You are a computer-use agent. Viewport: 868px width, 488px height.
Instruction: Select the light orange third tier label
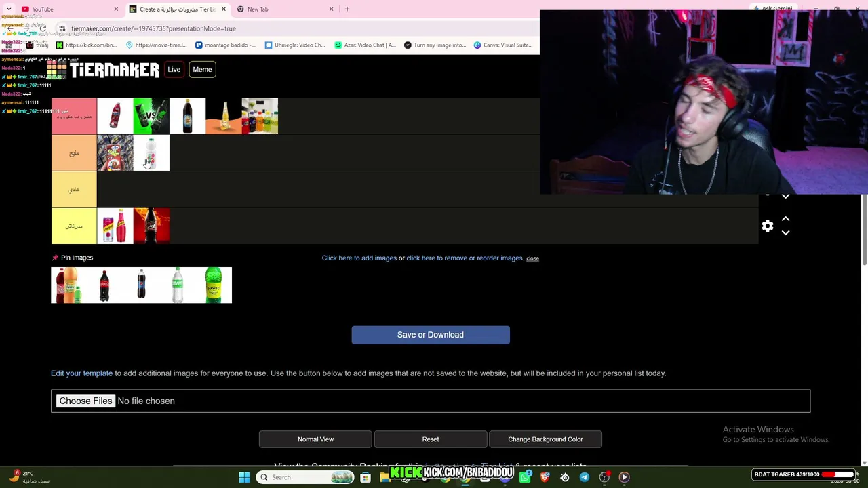tap(74, 189)
